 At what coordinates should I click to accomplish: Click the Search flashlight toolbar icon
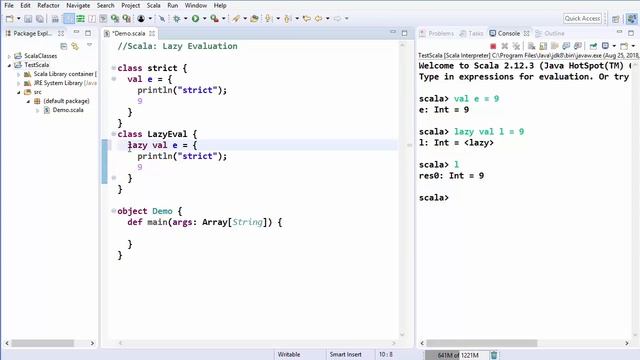pyautogui.click(x=236, y=19)
